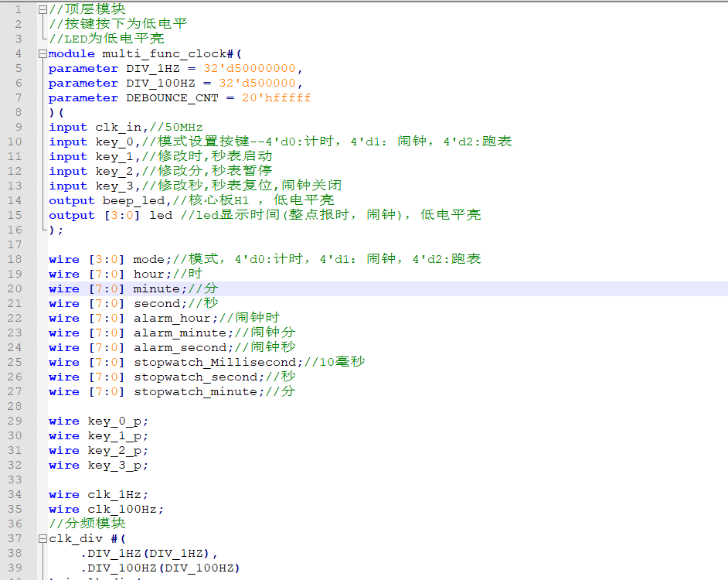728x580 pixels.
Task: Click 'clk_100Hz' wire declaration
Action: coord(122,510)
